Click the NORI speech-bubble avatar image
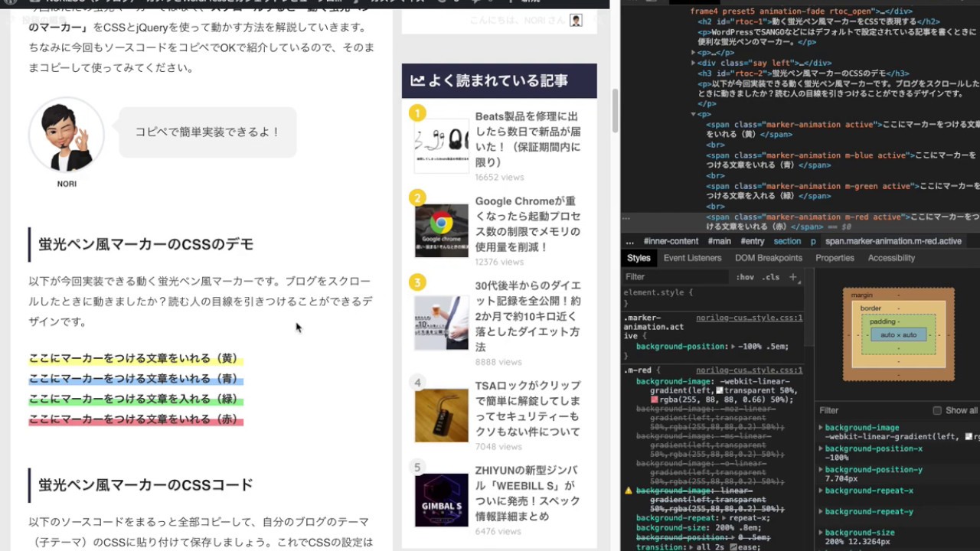Screen dimensions: 980x551 click(66, 135)
